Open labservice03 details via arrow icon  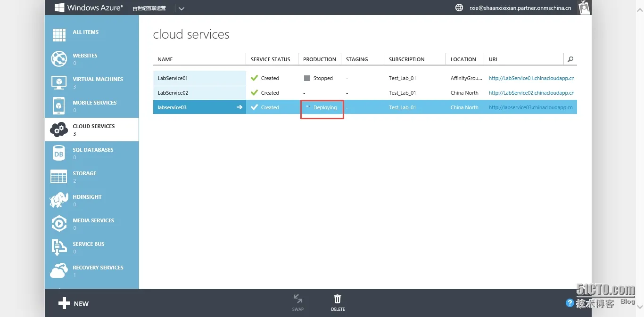coord(239,107)
